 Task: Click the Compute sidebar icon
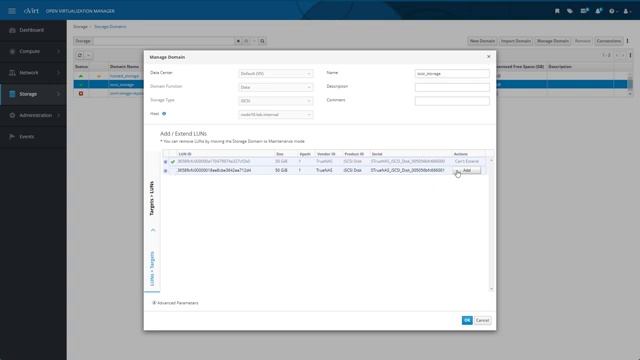coord(12,51)
